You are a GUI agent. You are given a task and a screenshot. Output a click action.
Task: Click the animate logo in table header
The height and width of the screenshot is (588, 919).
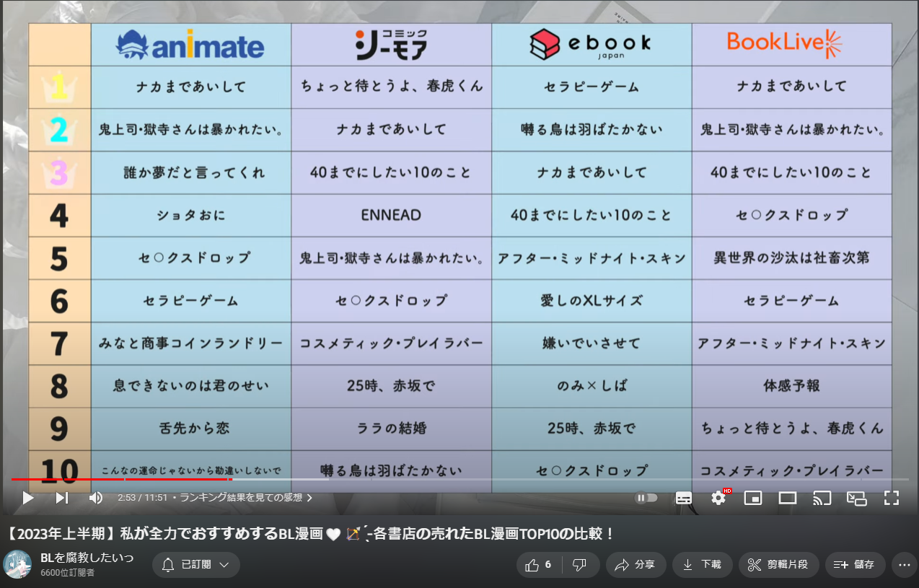tap(190, 45)
